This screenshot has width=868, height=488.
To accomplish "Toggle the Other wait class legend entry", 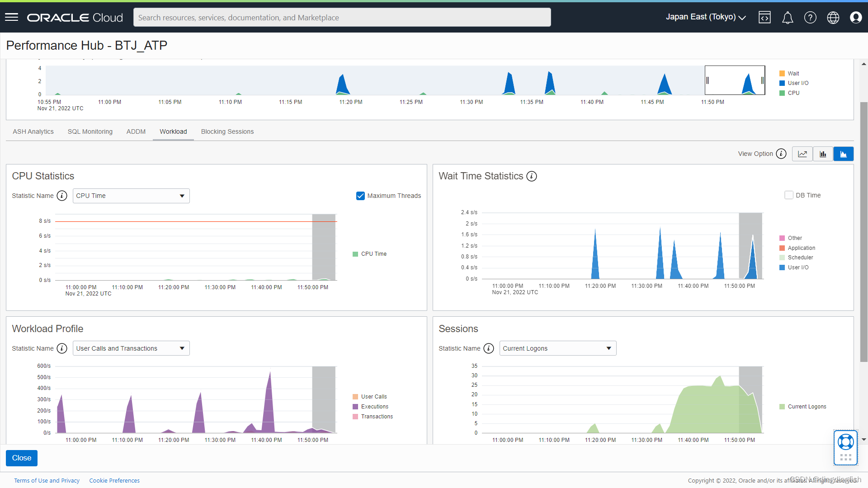I will (791, 238).
